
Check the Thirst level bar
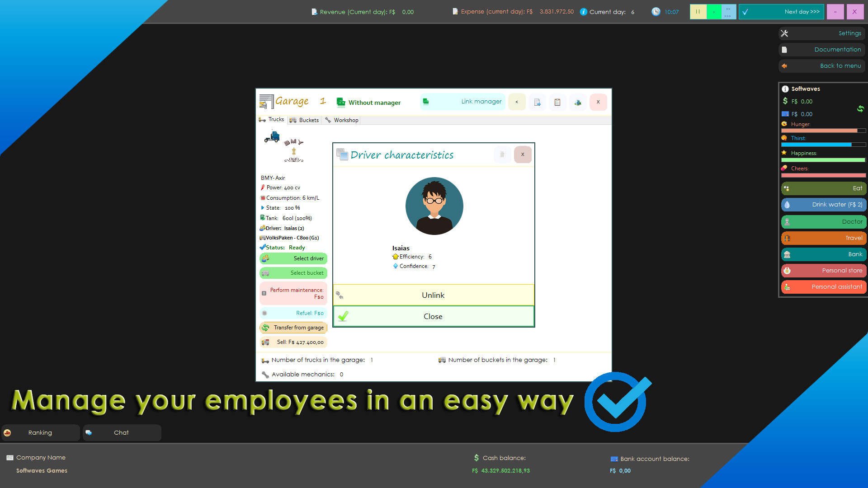click(823, 145)
